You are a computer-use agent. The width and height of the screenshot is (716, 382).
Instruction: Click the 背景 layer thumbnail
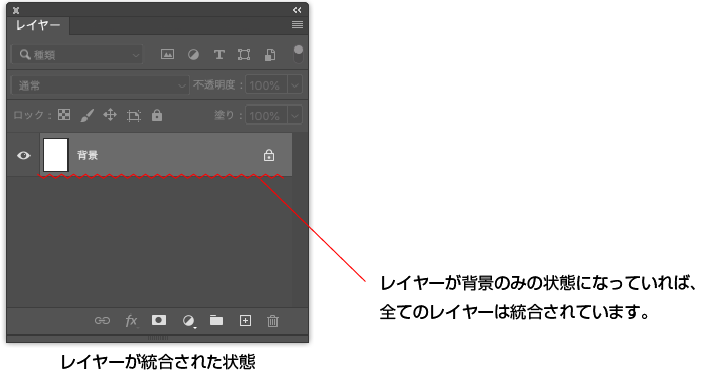click(x=56, y=155)
